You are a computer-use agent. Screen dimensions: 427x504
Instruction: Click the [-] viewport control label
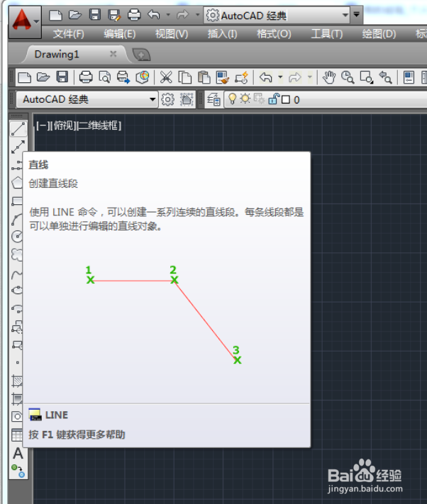pos(42,125)
